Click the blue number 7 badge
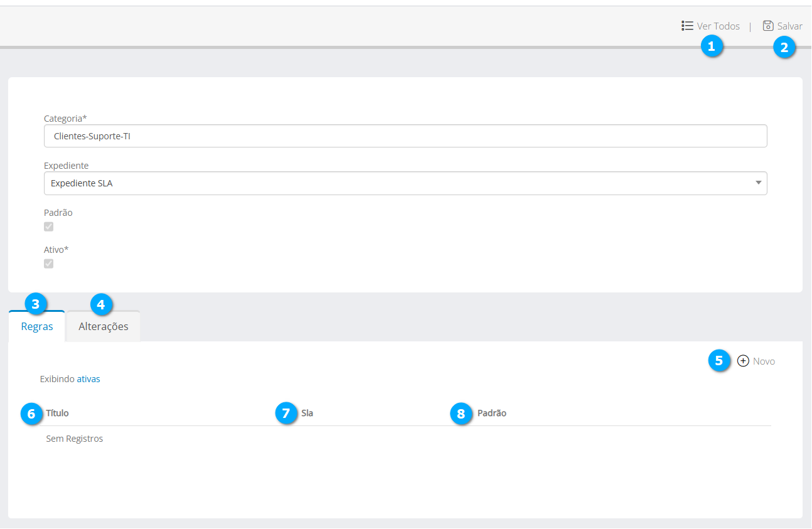 (x=286, y=414)
